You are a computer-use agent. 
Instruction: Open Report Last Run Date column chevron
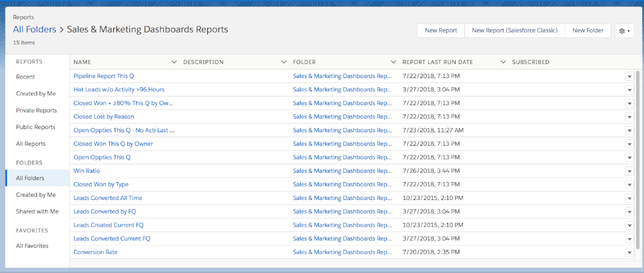[x=503, y=62]
